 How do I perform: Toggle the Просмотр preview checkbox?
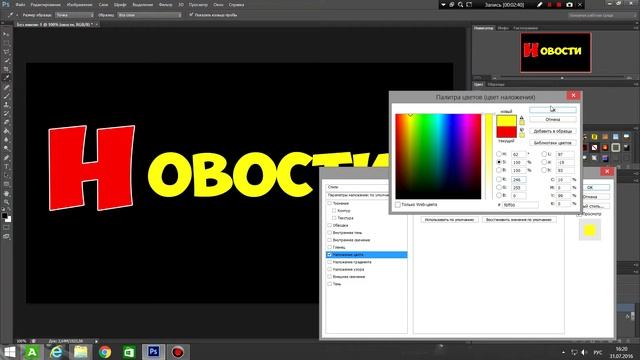(x=579, y=214)
